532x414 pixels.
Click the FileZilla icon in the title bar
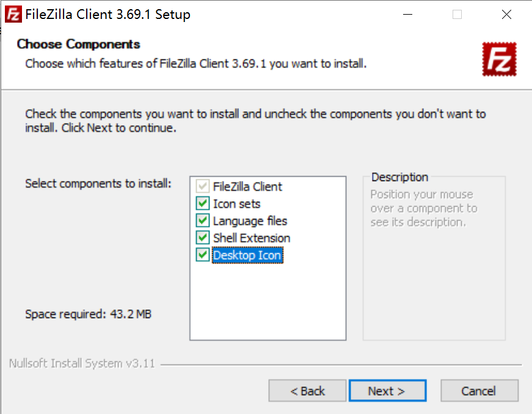(13, 15)
